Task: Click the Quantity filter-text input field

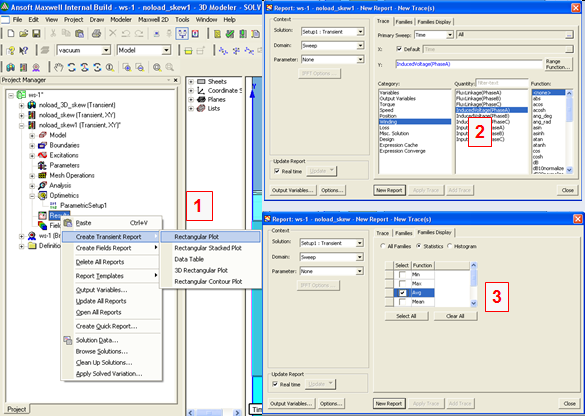Action: (x=502, y=83)
